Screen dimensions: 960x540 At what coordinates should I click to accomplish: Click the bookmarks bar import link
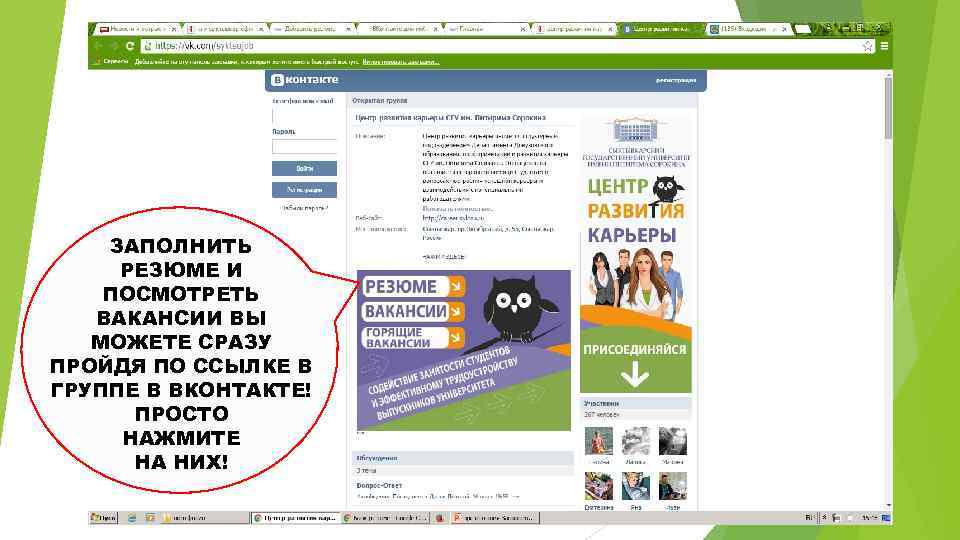point(400,62)
